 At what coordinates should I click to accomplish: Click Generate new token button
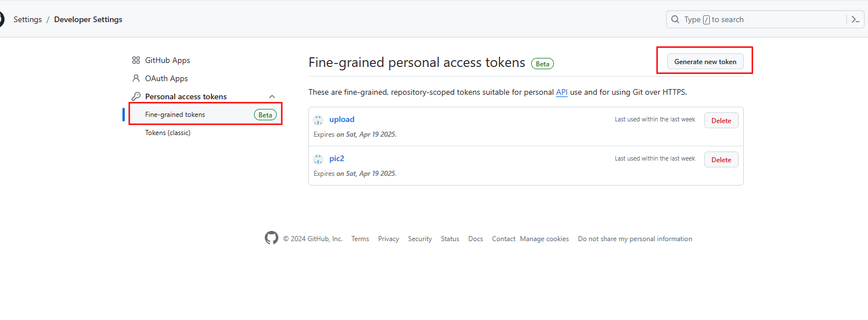pos(705,62)
